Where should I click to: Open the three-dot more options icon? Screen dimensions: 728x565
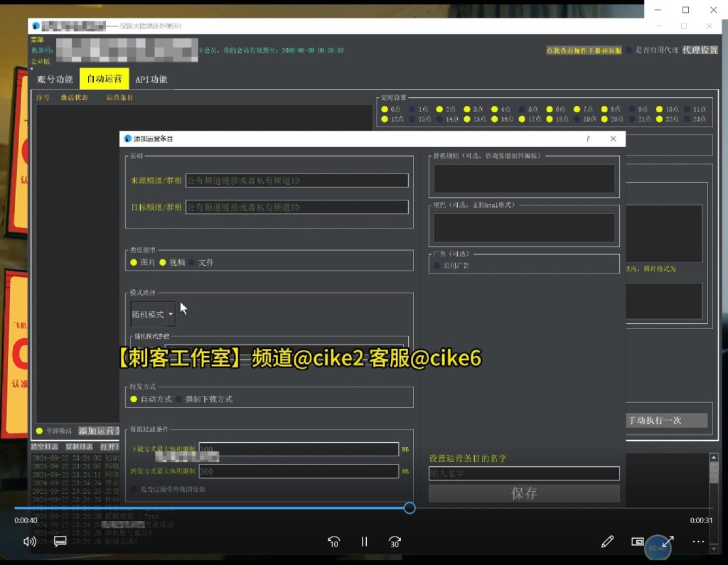pos(698,541)
